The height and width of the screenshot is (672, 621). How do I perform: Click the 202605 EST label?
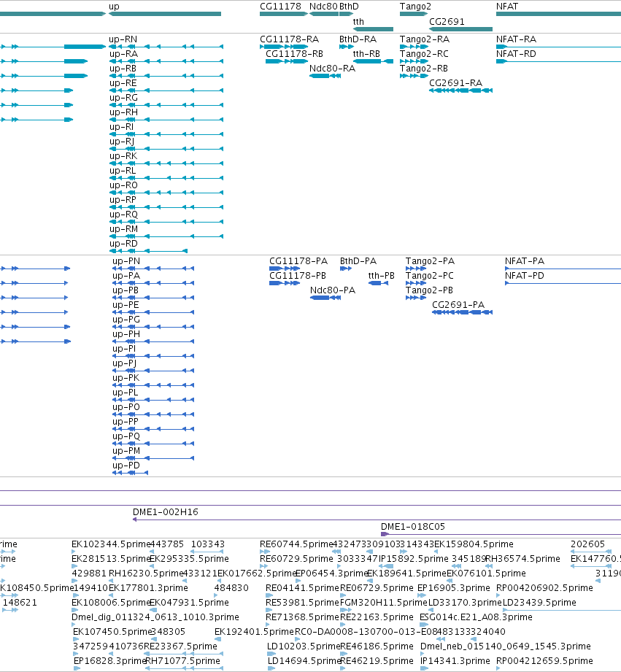click(587, 544)
